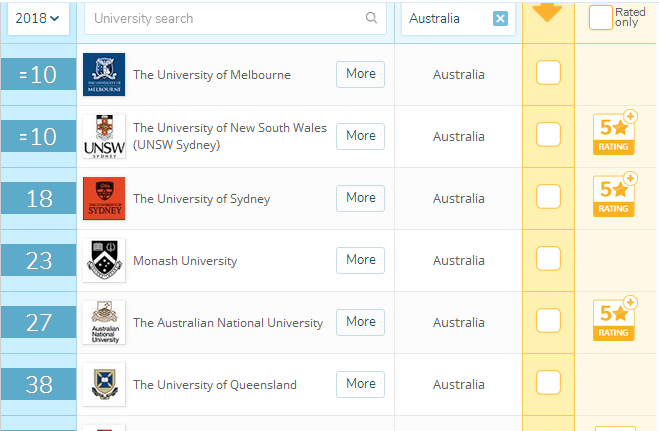The width and height of the screenshot is (659, 431).
Task: Tick the compare checkbox for University of Melbourne
Action: click(x=549, y=73)
